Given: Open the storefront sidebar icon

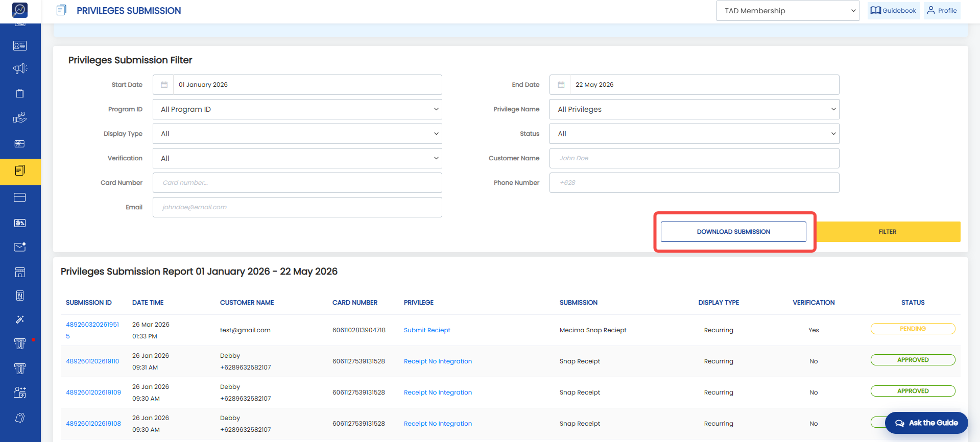Looking at the screenshot, I should point(20,272).
